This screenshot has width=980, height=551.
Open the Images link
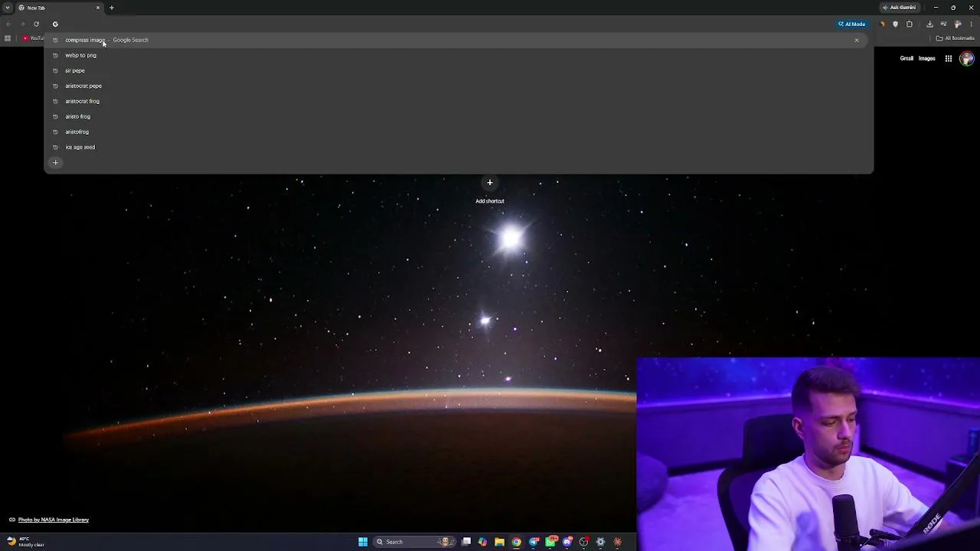(x=927, y=58)
